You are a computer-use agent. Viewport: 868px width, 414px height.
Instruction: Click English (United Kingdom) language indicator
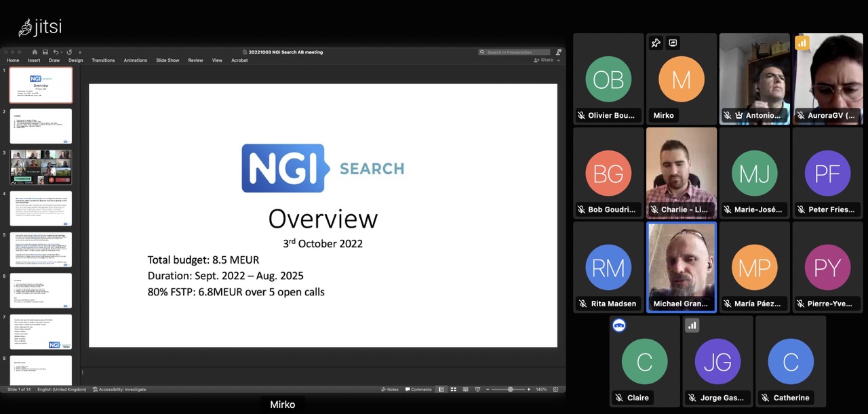coord(62,390)
